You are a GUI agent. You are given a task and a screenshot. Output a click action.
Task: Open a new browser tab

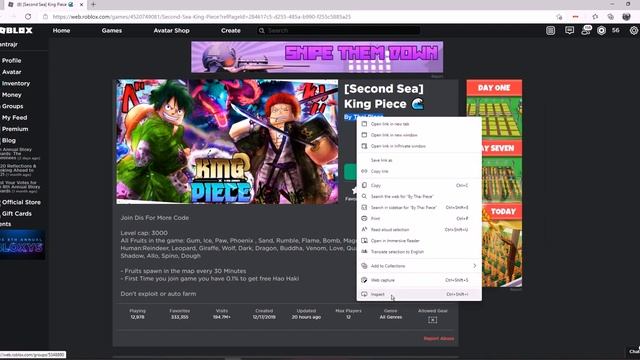click(x=93, y=4)
